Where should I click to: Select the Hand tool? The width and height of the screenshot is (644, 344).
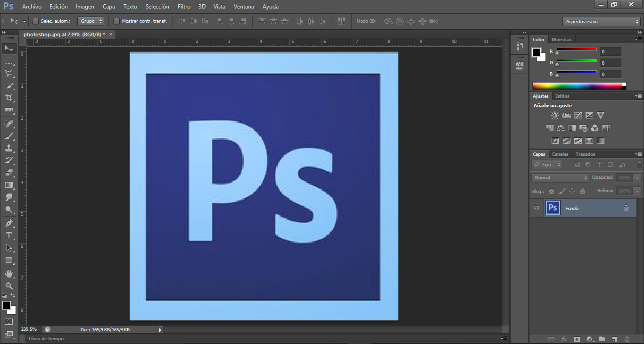point(8,273)
